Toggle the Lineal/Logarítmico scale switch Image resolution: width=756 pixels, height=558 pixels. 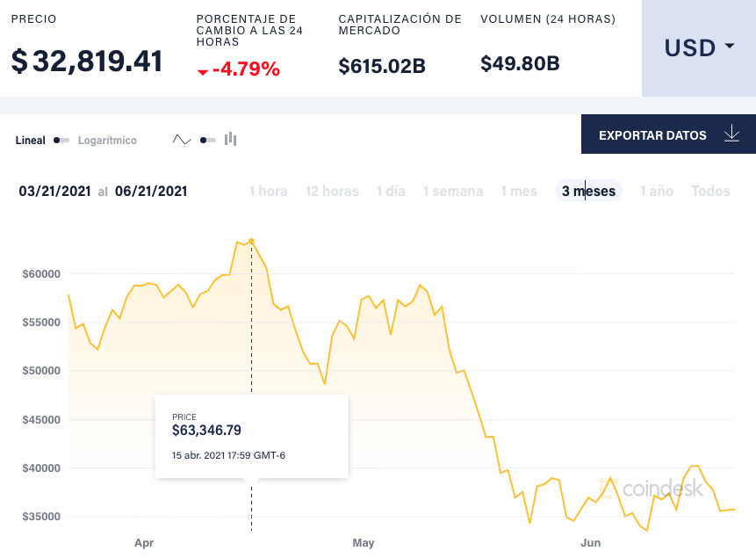(x=61, y=141)
